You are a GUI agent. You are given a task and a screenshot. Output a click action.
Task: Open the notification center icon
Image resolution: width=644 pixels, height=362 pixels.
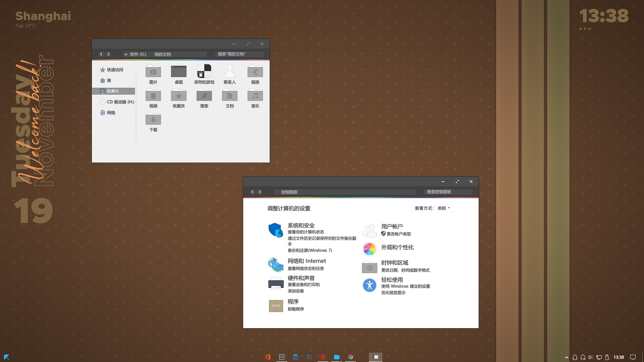633,357
